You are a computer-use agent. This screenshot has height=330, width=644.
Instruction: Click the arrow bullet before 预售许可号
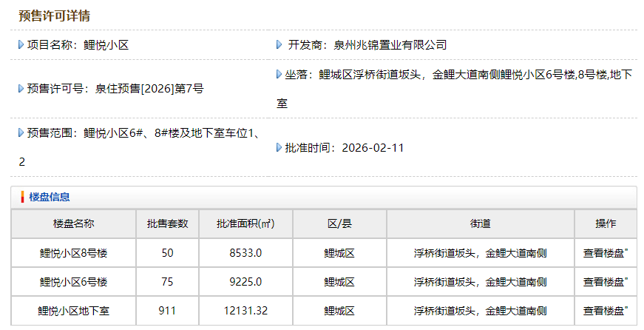coord(21,89)
